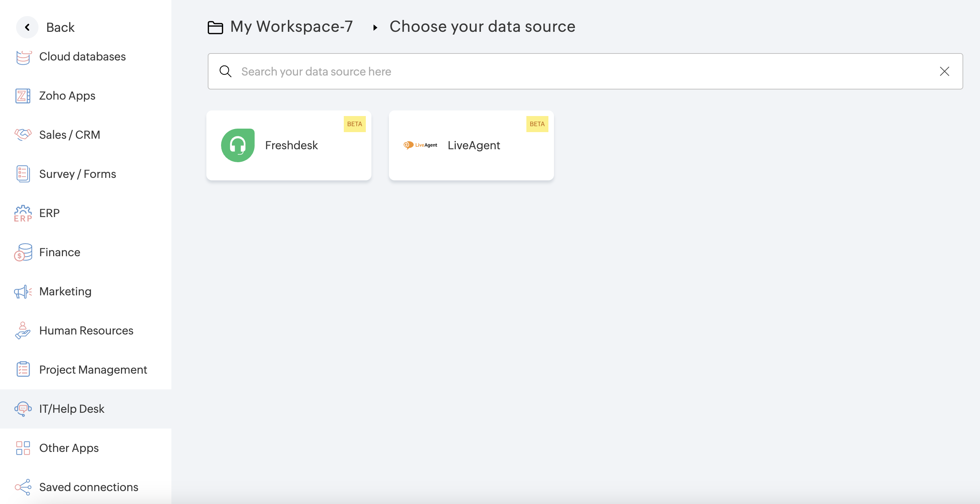Open Project Management category
The width and height of the screenshot is (980, 504).
click(92, 370)
